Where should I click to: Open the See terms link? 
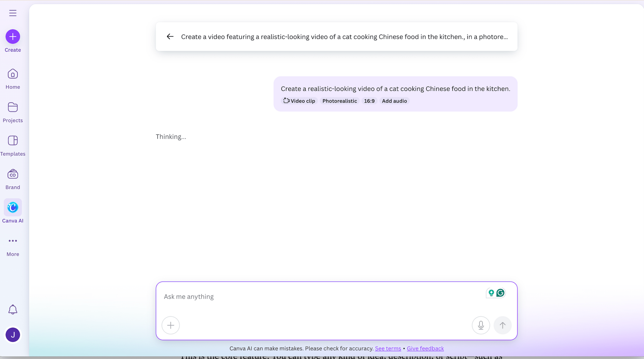coord(388,348)
